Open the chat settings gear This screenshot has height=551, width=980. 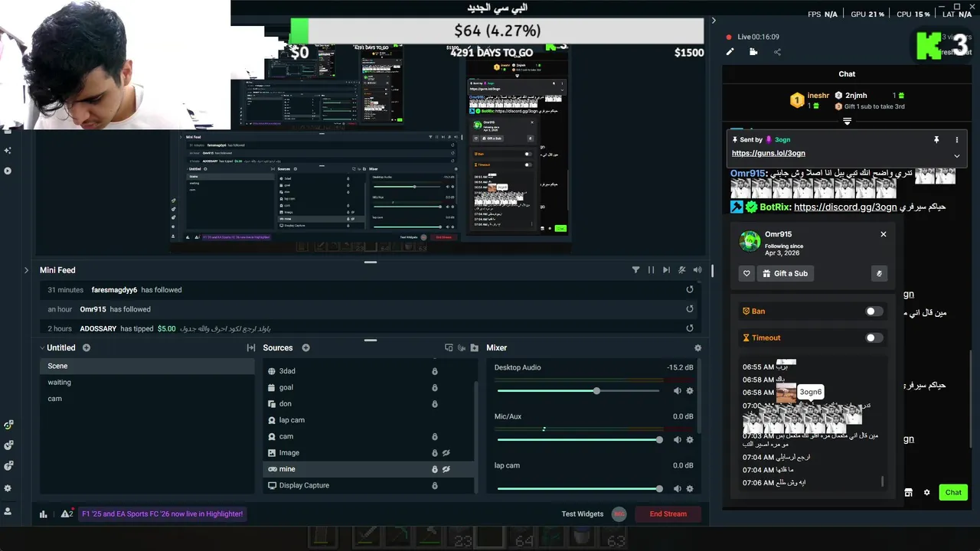tap(926, 492)
